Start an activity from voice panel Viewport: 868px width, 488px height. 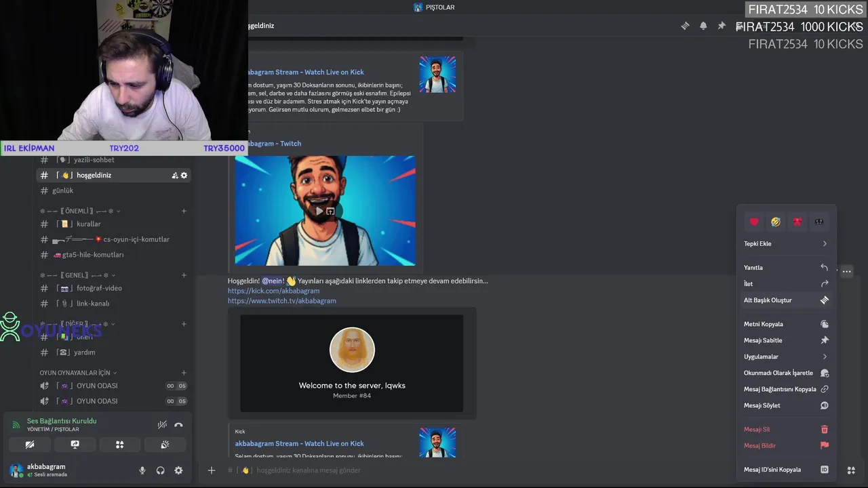click(x=120, y=445)
